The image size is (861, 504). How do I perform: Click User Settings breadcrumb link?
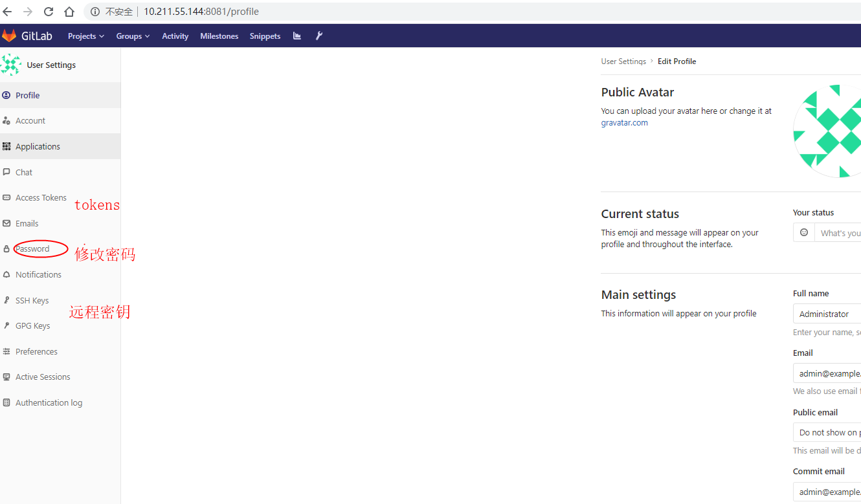(623, 61)
